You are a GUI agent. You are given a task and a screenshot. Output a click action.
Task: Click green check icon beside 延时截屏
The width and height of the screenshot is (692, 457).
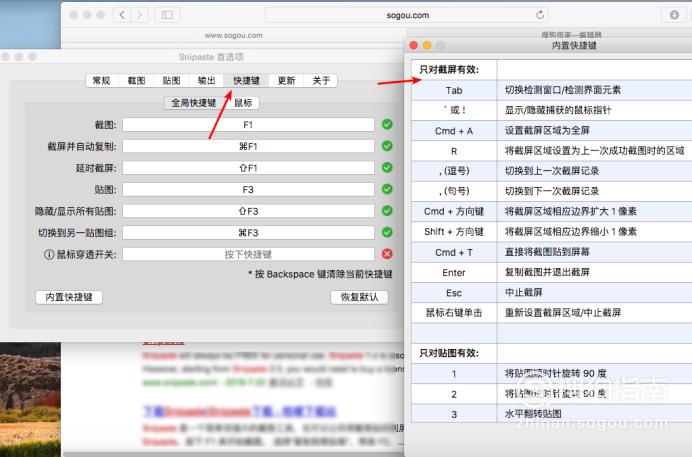pyautogui.click(x=387, y=168)
